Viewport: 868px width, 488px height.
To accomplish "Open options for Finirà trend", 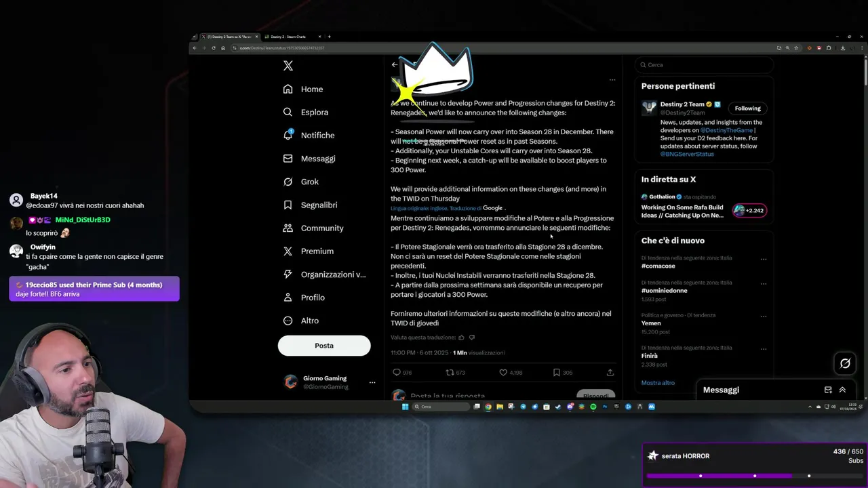I will [764, 348].
